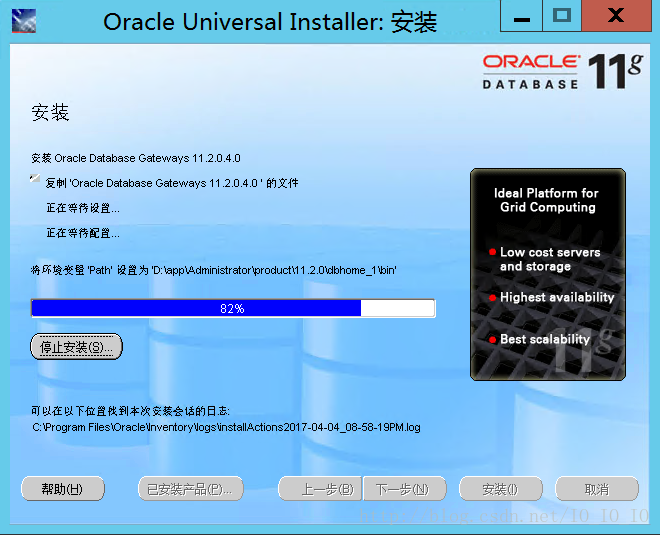660x536 pixels.
Task: Click the 'Path' environment variable status line
Action: coord(213,270)
